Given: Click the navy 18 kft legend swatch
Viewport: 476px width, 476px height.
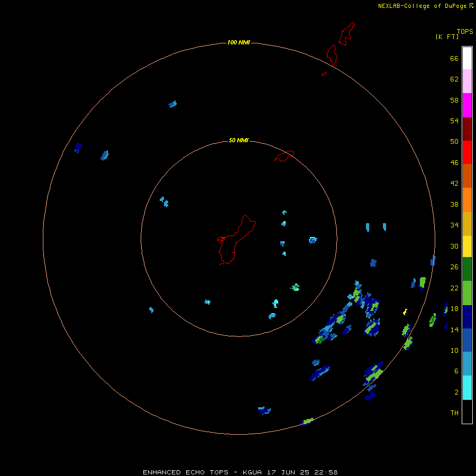Looking at the screenshot, I should pyautogui.click(x=467, y=317).
